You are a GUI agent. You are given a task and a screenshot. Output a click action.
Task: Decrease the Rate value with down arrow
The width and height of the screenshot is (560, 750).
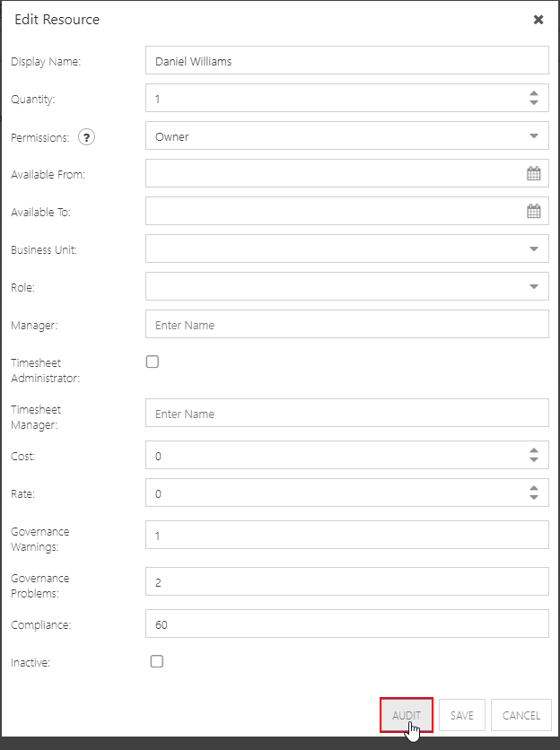point(534,497)
